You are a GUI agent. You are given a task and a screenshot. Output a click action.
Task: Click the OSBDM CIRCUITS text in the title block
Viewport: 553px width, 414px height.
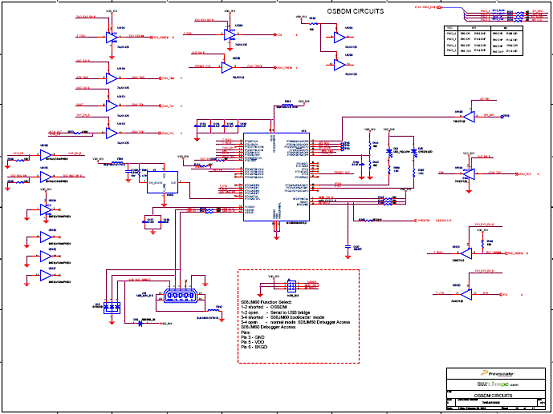493,395
